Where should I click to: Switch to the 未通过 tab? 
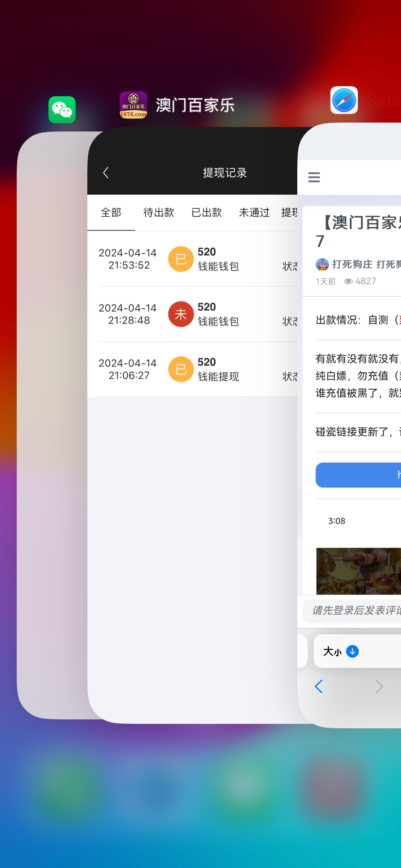click(254, 213)
